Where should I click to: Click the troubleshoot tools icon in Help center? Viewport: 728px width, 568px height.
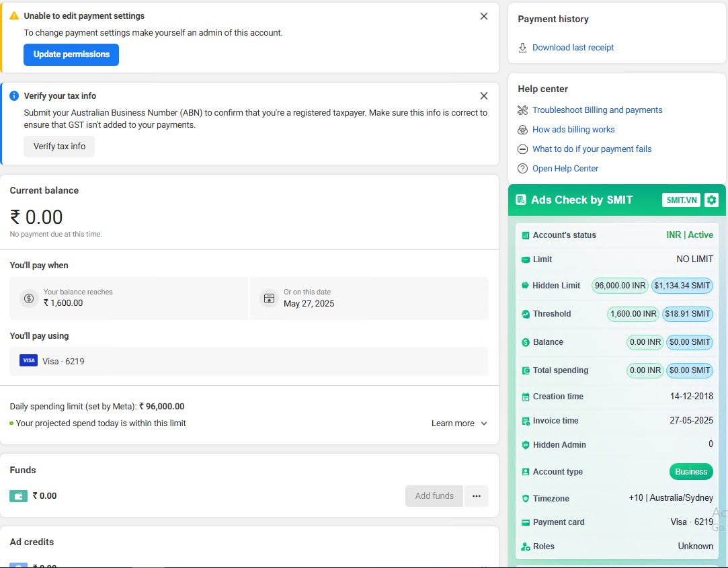coord(522,110)
